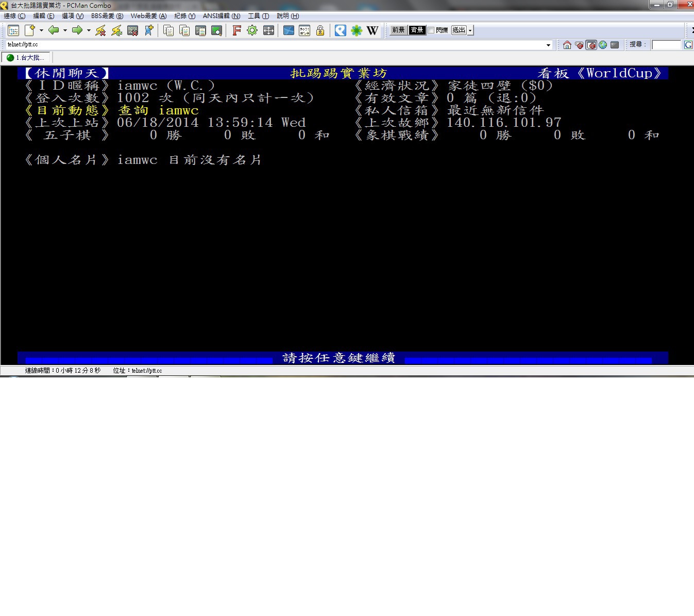Click the last login IP 140.116.101.97
The height and width of the screenshot is (616, 694).
(x=504, y=123)
